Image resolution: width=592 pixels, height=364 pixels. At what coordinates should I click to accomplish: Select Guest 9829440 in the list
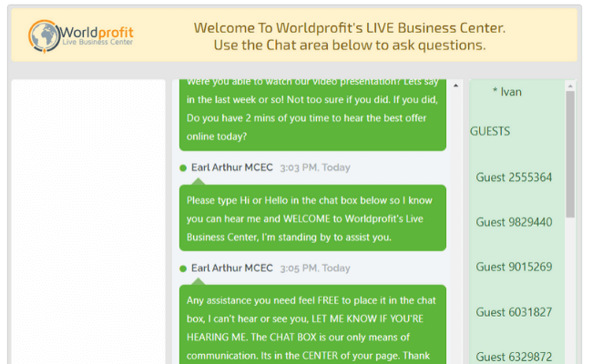[514, 222]
